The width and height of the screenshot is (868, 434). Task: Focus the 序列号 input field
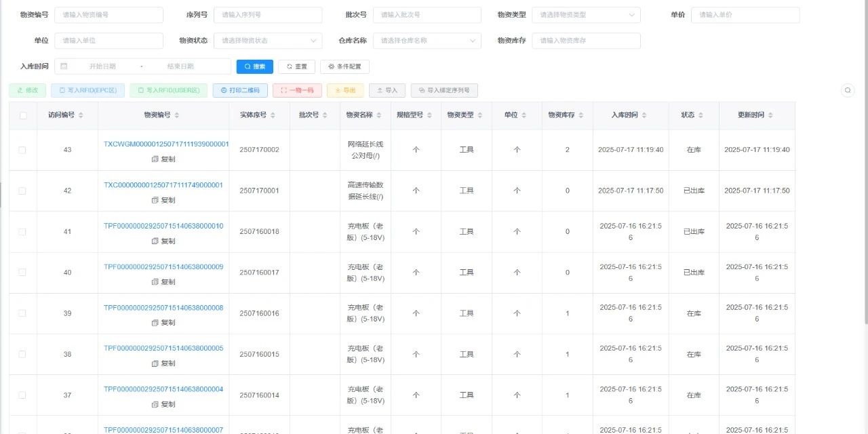point(268,15)
